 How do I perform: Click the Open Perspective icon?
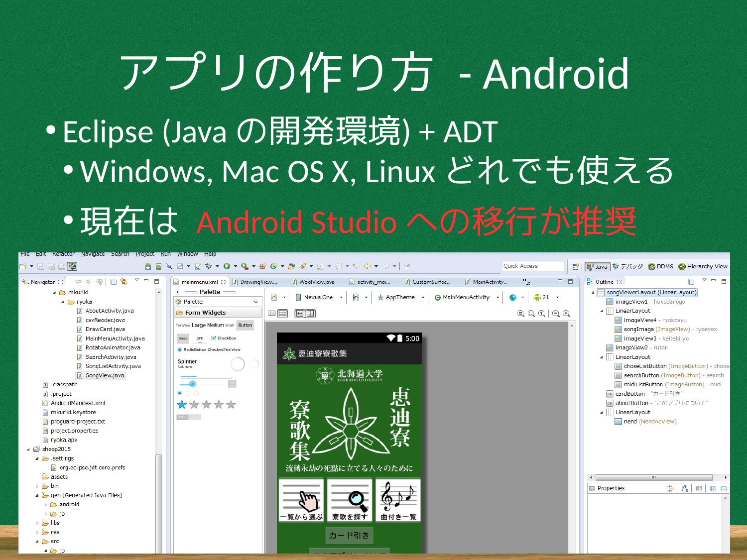click(x=575, y=267)
